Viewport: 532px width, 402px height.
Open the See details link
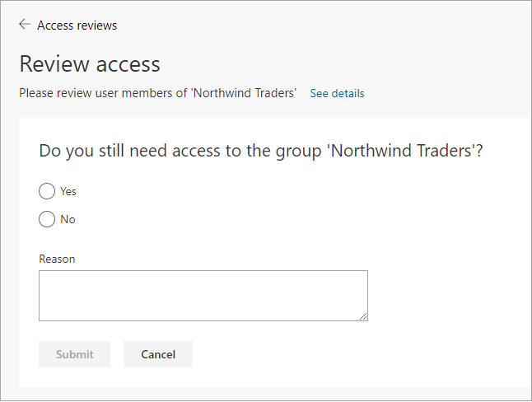(x=337, y=93)
